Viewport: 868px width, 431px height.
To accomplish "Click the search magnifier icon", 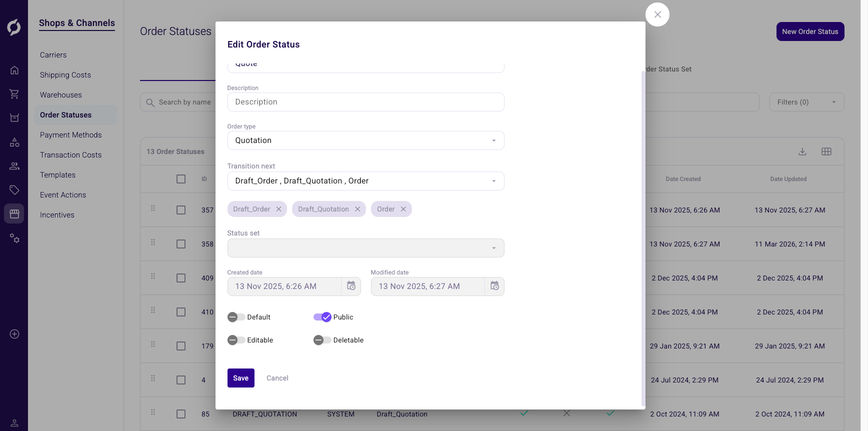I will click(x=150, y=102).
